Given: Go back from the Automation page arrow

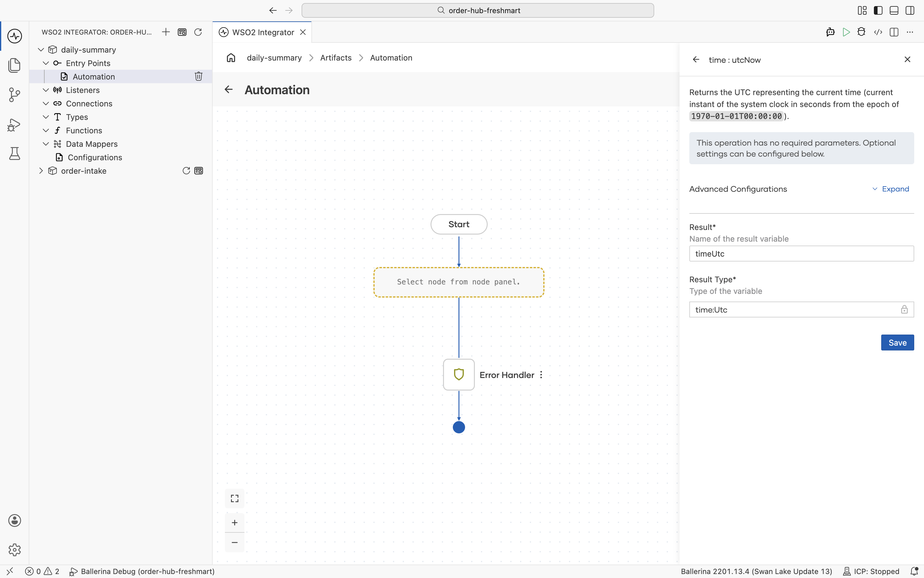Looking at the screenshot, I should click(x=228, y=89).
